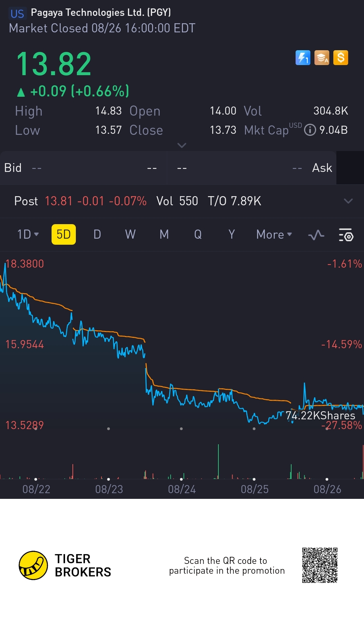The height and width of the screenshot is (632, 364).
Task: Tap the 18.3800 chart axis label
Action: point(25,264)
